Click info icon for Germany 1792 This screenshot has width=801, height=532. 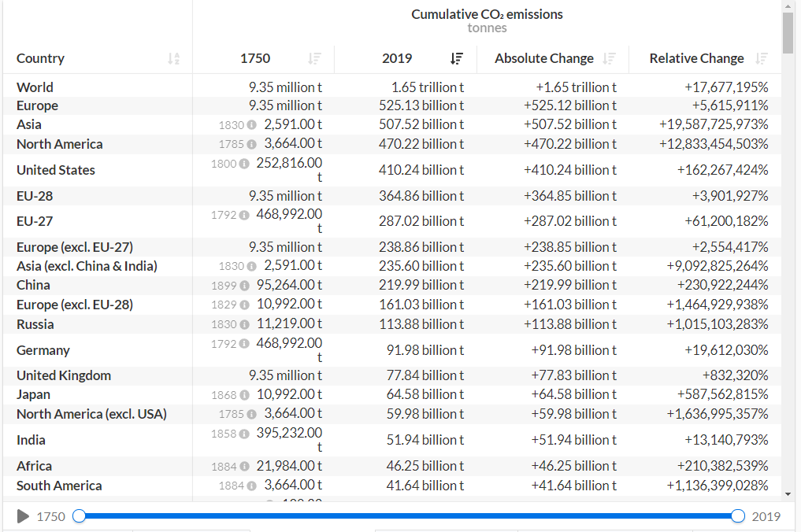click(244, 344)
